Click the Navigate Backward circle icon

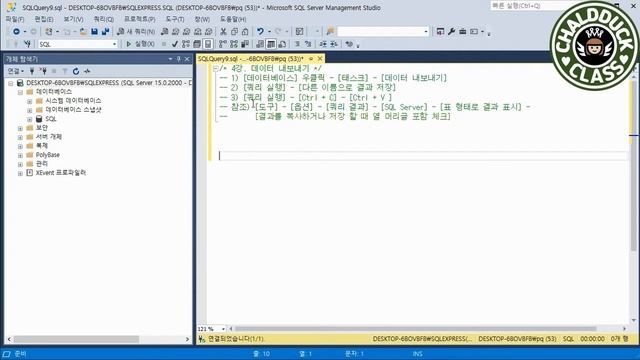click(16, 31)
